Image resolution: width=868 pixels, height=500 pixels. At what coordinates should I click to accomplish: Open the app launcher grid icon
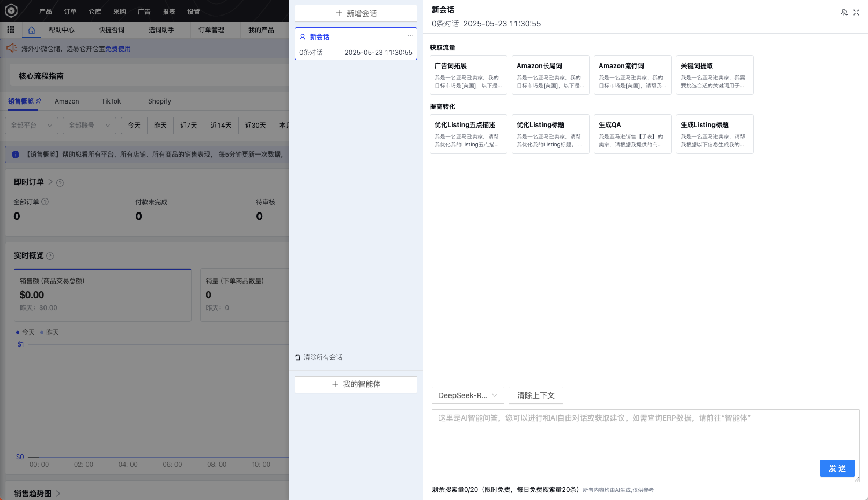coord(10,30)
